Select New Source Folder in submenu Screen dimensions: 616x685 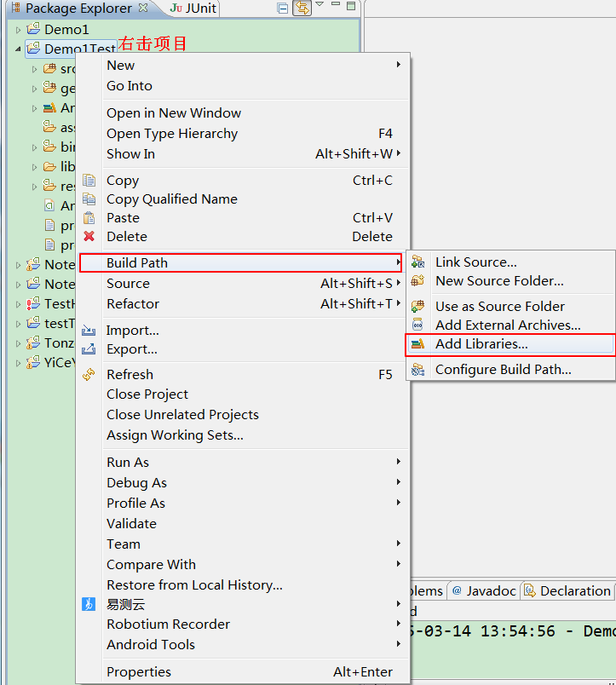point(499,281)
